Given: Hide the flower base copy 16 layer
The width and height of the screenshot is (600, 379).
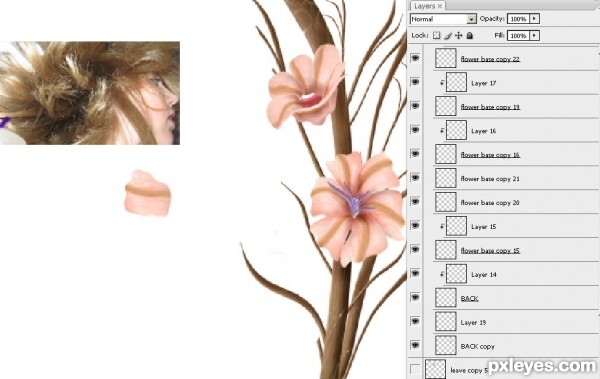Looking at the screenshot, I should point(415,154).
